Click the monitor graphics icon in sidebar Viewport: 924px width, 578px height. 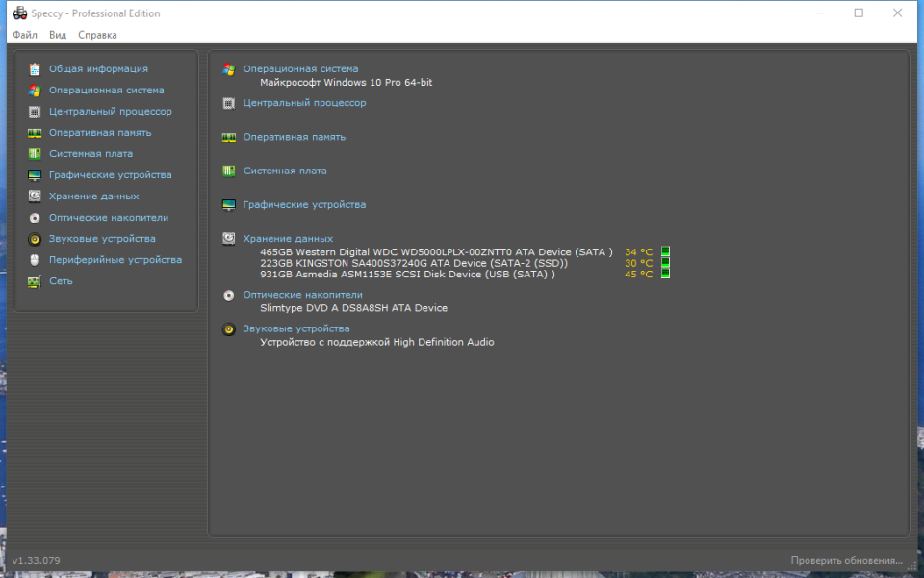tap(35, 175)
